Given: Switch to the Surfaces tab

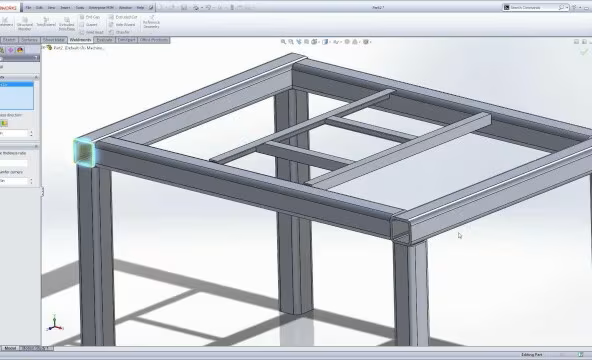Looking at the screenshot, I should (29, 40).
